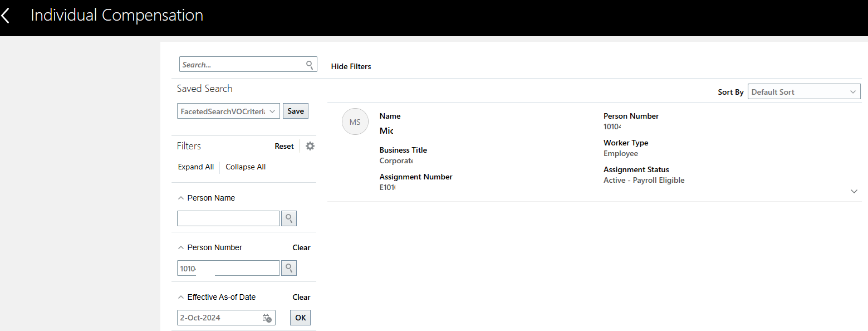Screen dimensions: 868x331
Task: Collapse the Person Name filter section
Action: [x=180, y=197]
